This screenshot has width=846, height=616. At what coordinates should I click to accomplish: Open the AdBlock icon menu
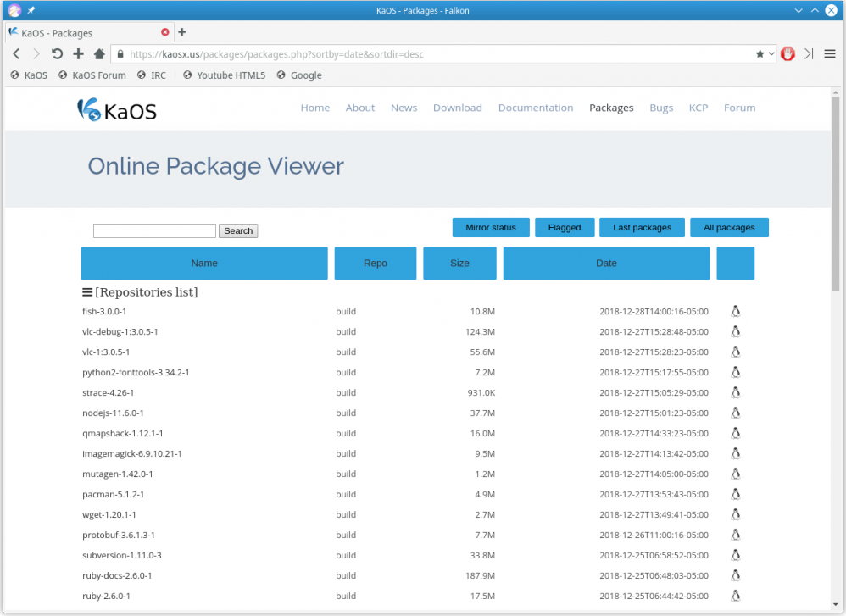pyautogui.click(x=788, y=54)
